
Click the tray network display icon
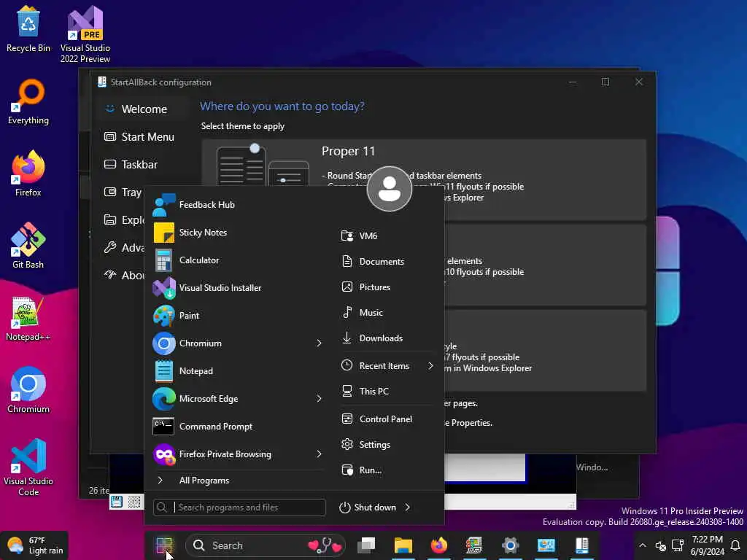678,545
